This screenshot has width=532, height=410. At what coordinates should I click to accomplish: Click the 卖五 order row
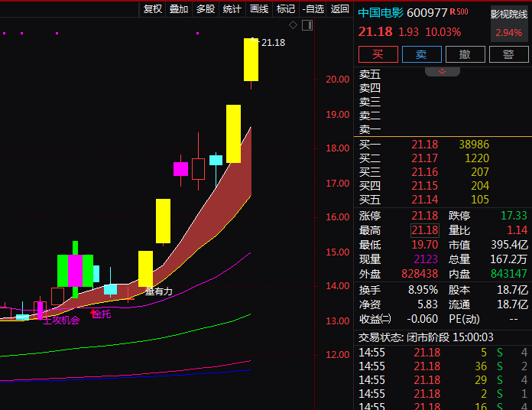tap(443, 74)
